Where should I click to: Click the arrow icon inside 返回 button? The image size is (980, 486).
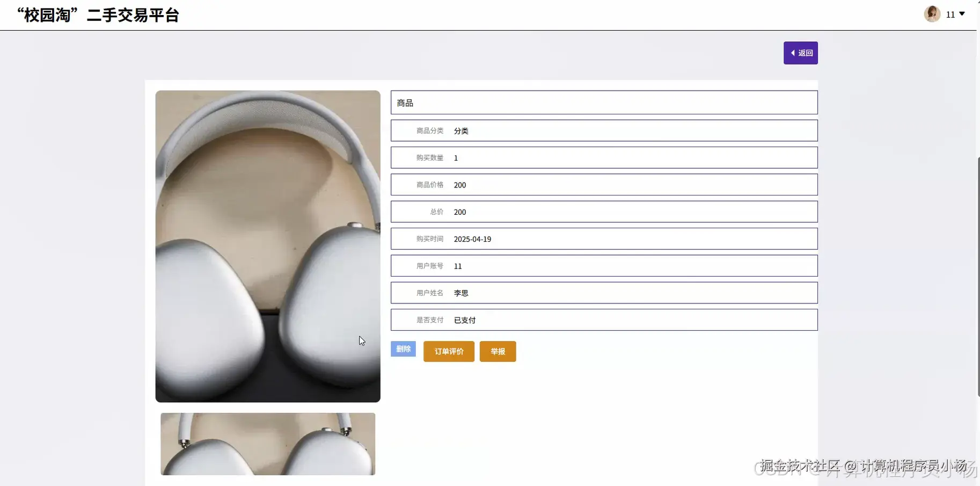[x=793, y=53]
